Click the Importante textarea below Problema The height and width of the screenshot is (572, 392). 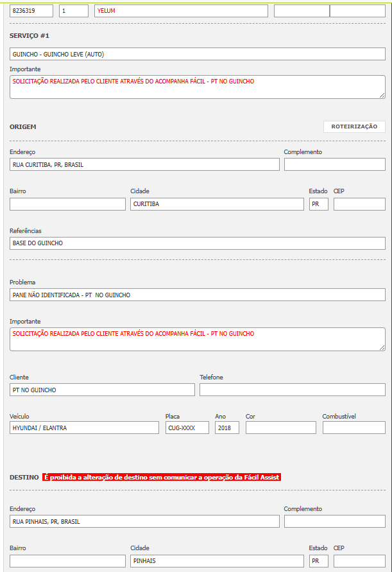(198, 339)
